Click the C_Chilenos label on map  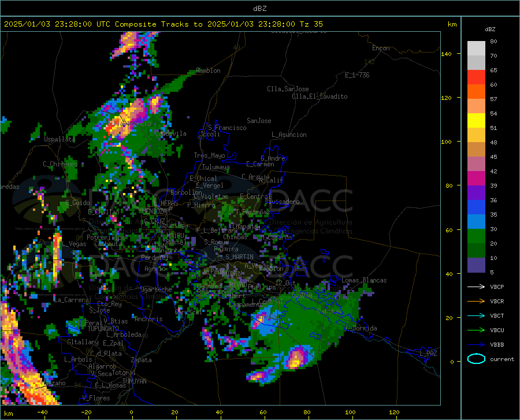(60, 164)
